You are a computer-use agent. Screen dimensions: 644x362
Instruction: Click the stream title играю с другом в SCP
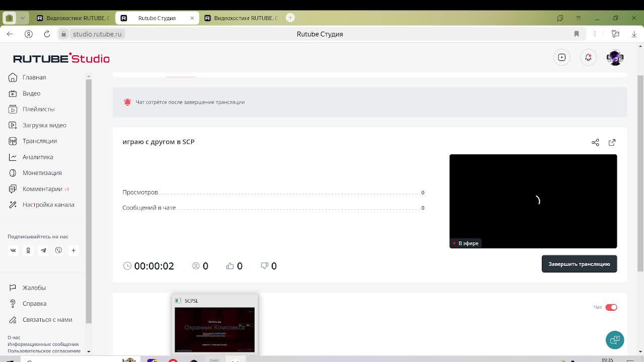(x=158, y=142)
